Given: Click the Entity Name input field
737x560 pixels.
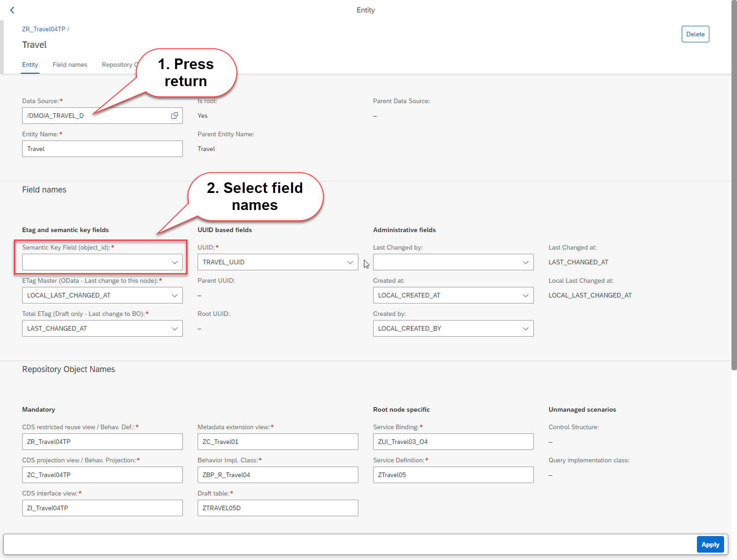Looking at the screenshot, I should (x=102, y=149).
